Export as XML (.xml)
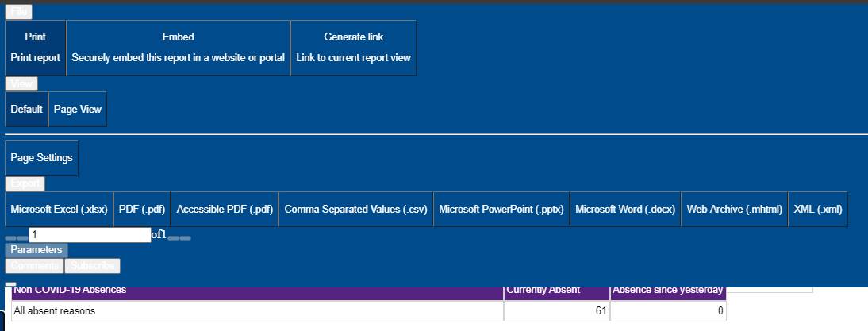This screenshot has height=331, width=868. (818, 210)
